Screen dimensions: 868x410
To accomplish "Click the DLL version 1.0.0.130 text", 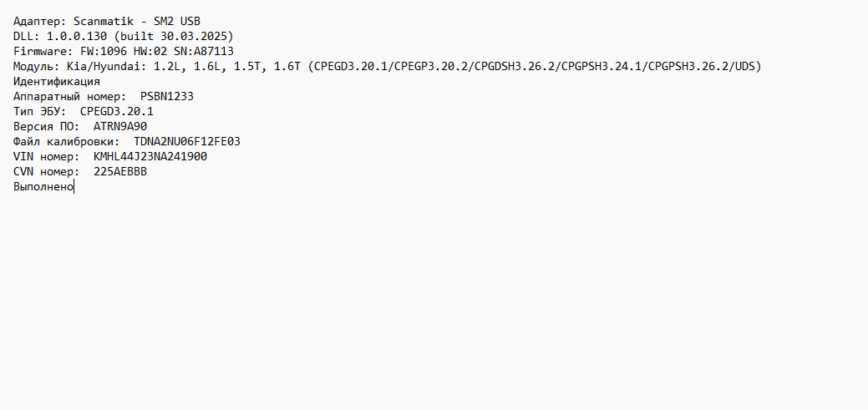I will coord(77,37).
